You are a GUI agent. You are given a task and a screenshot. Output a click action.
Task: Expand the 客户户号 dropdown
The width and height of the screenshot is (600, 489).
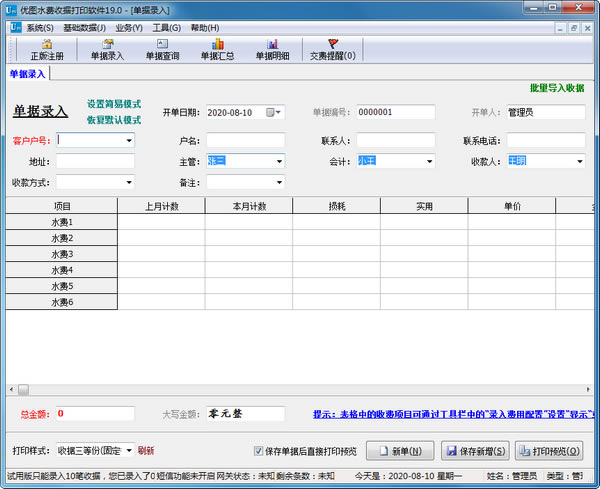point(128,141)
